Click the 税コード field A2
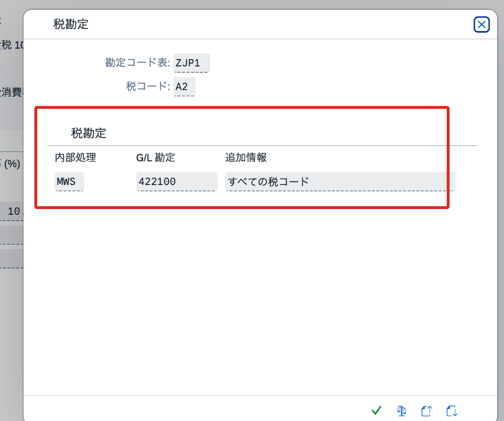The image size is (504, 421). [184, 86]
